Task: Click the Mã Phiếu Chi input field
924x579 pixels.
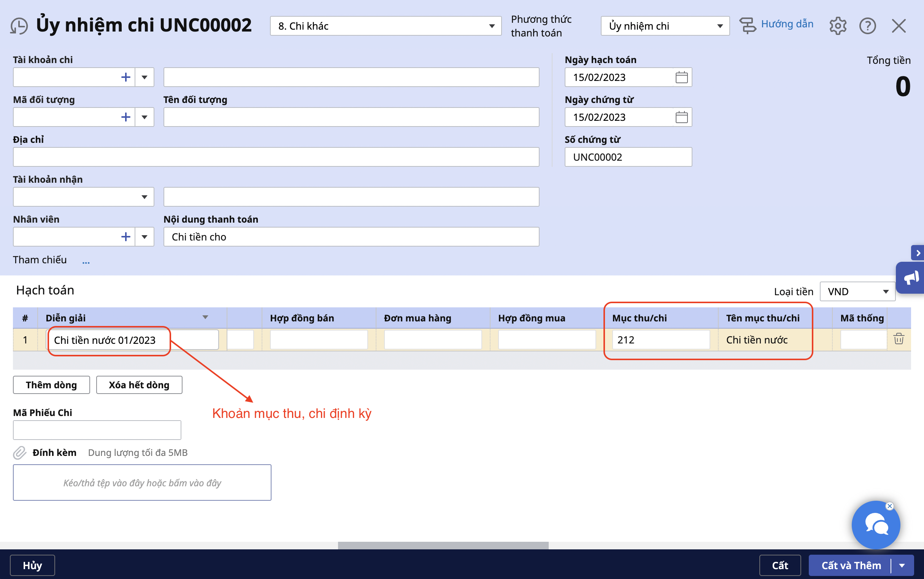Action: pyautogui.click(x=97, y=430)
